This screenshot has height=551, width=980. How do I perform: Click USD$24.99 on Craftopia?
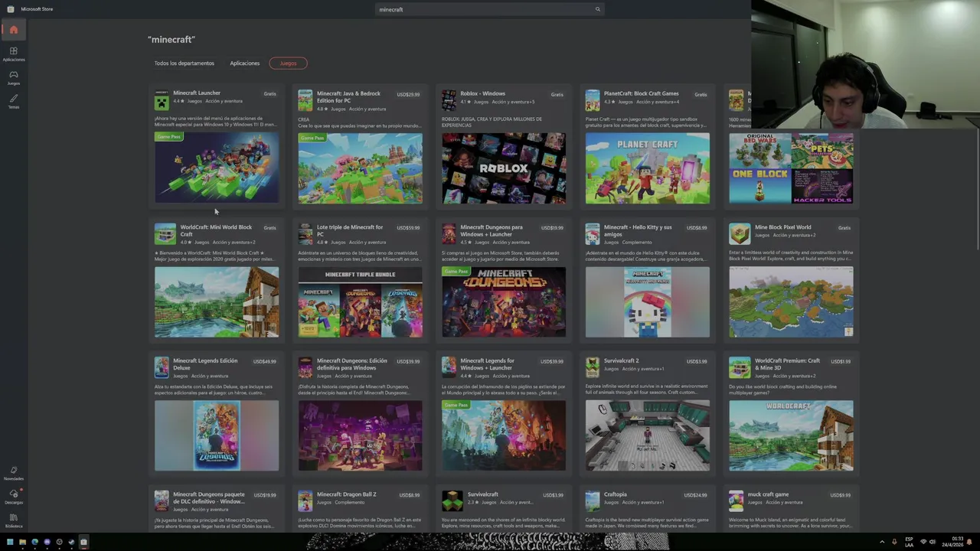pos(695,495)
